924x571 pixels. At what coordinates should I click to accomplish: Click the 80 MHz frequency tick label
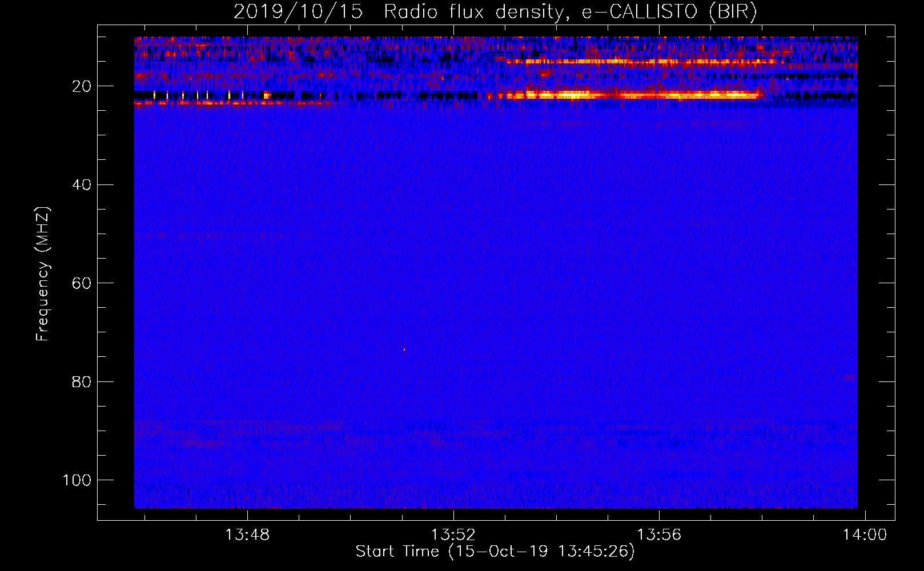[x=82, y=381]
